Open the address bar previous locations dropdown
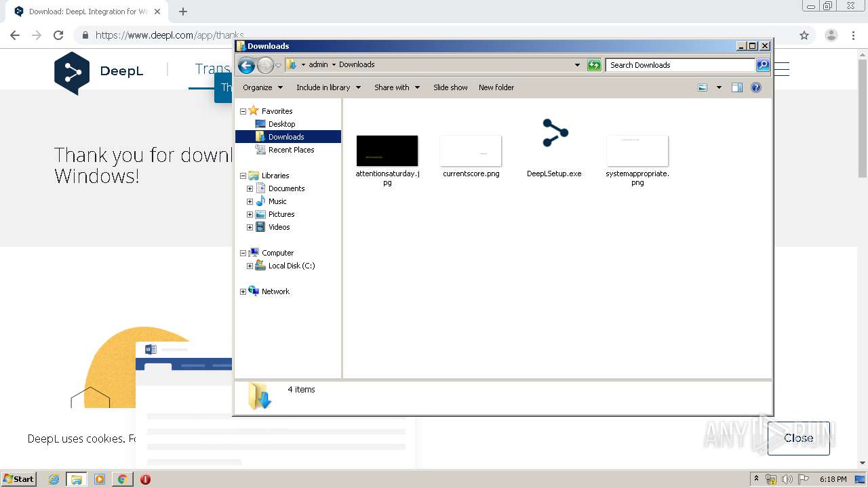Image resolution: width=868 pixels, height=488 pixels. pyautogui.click(x=577, y=65)
